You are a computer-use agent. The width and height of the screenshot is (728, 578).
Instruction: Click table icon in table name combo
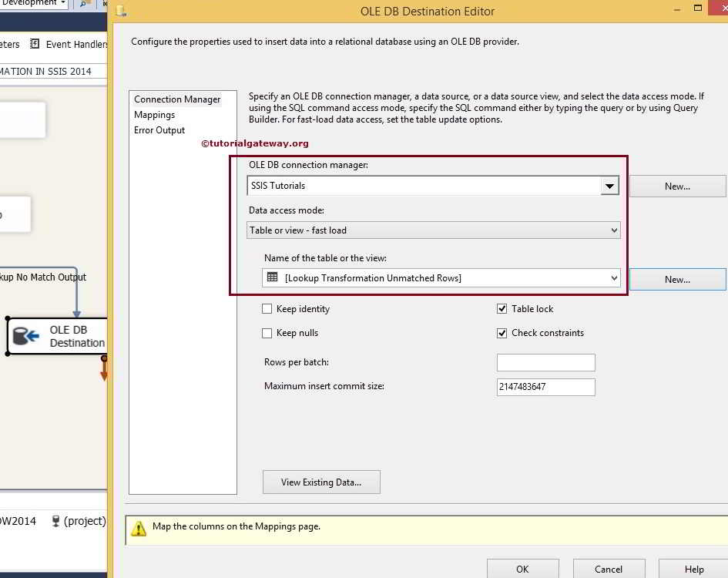[273, 277]
